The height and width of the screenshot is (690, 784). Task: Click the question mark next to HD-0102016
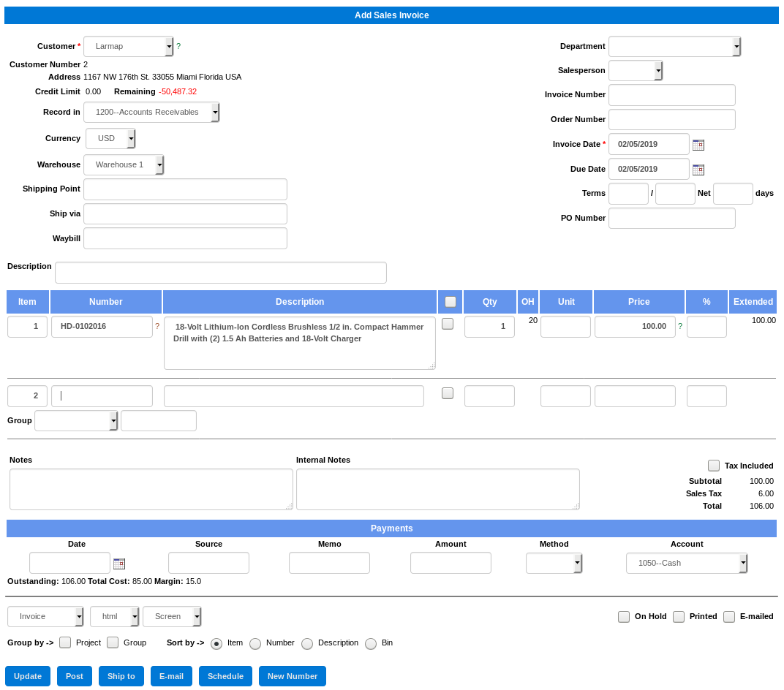pyautogui.click(x=157, y=326)
